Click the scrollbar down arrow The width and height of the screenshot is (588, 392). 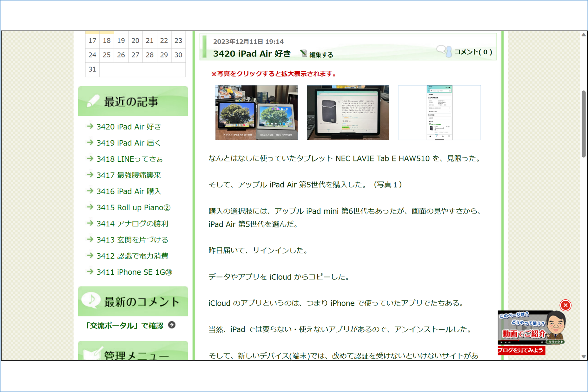pyautogui.click(x=584, y=356)
